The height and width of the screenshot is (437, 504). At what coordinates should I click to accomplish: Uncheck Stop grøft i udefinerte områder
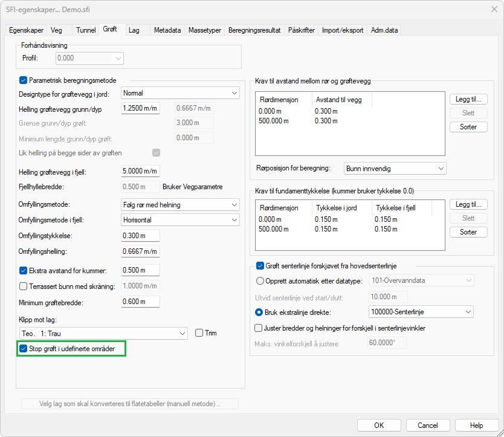24,349
